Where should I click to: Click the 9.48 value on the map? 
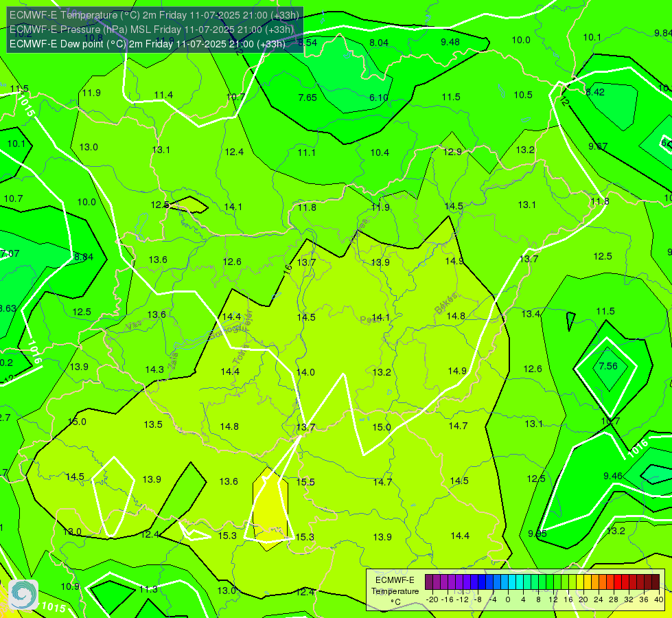click(450, 42)
